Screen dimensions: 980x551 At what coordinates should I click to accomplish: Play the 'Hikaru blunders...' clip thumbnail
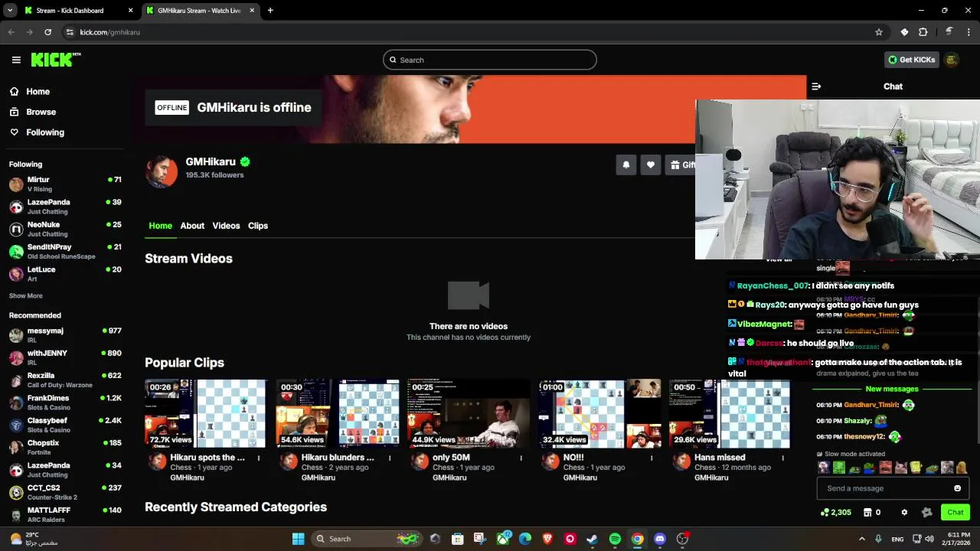pos(337,413)
